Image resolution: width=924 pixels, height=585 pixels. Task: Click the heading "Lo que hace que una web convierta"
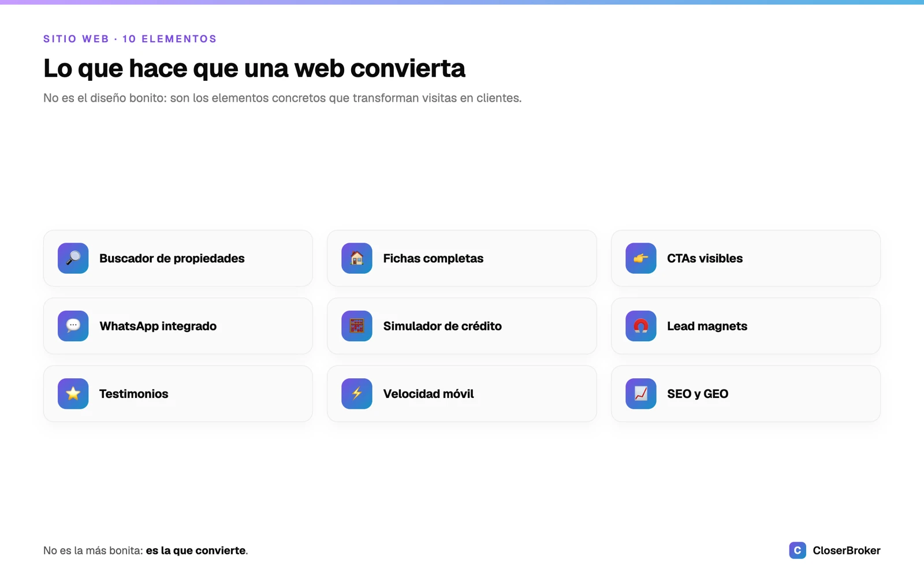254,68
